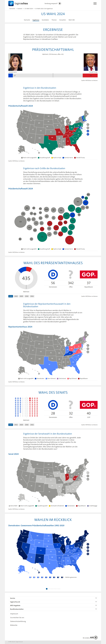Viewport: 106px width, 644px height.
Task: Click the ARD logo in the footer
Action: [94, 637]
